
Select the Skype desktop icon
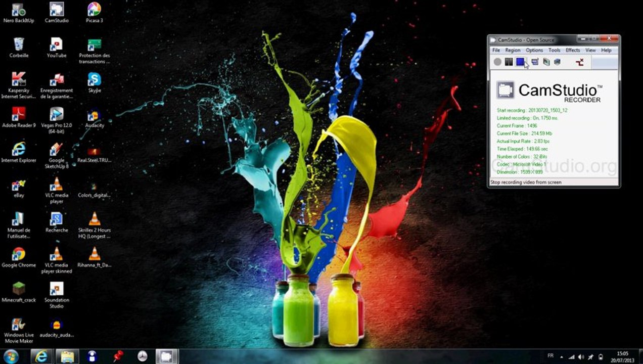(x=95, y=82)
